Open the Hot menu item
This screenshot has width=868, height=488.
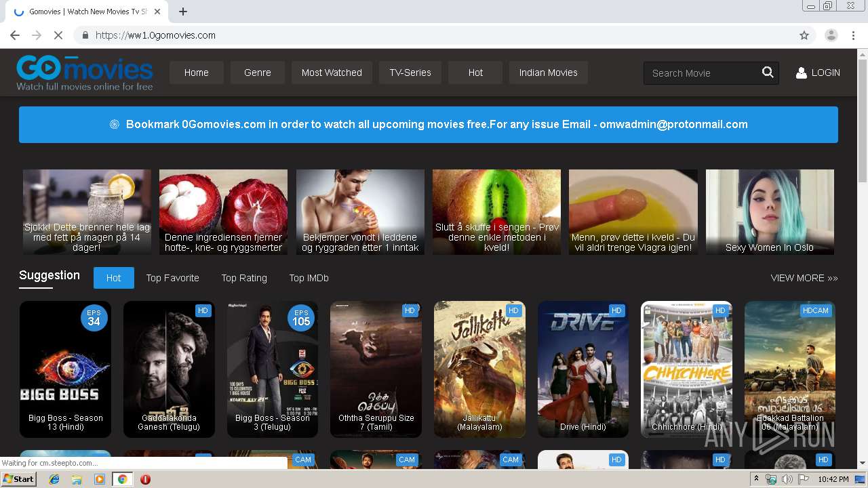coord(475,73)
